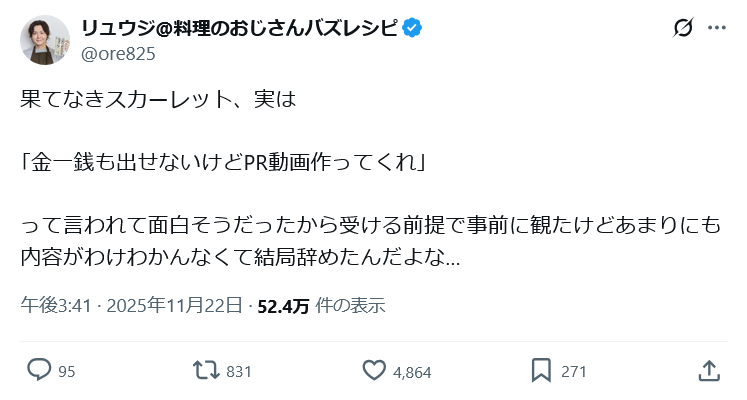Click the reply speech bubble icon

(x=38, y=370)
